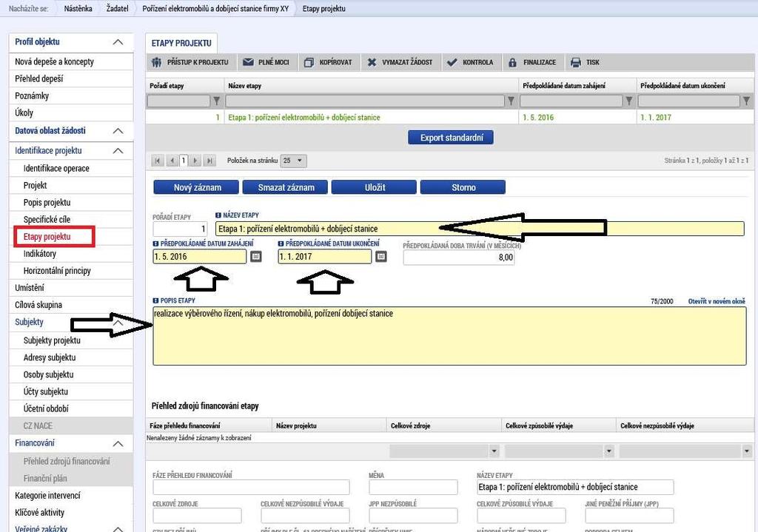Open calendar for Předpokládané datum ukončení
The width and height of the screenshot is (758, 532).
[381, 257]
